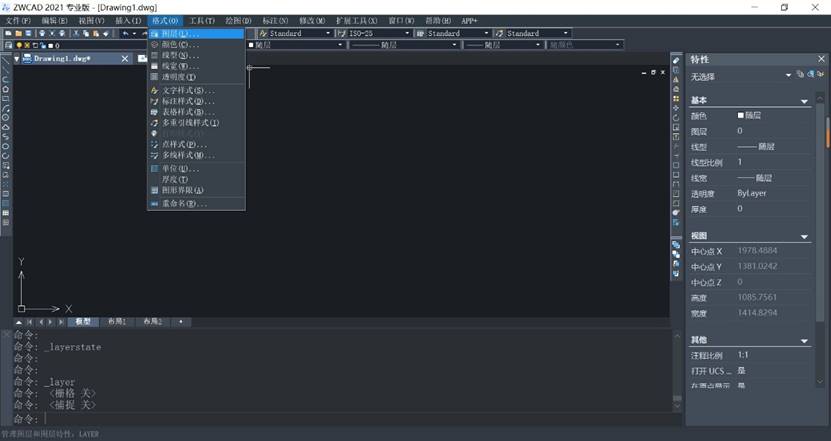
Task: Switch to the 布局1 layout tab
Action: [117, 322]
